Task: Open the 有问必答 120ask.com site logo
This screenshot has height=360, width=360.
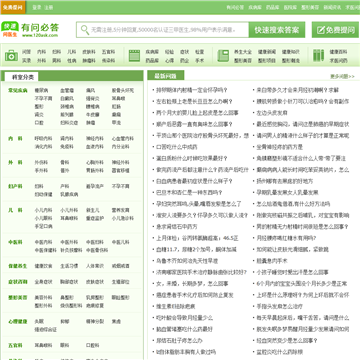Action: tap(30, 29)
